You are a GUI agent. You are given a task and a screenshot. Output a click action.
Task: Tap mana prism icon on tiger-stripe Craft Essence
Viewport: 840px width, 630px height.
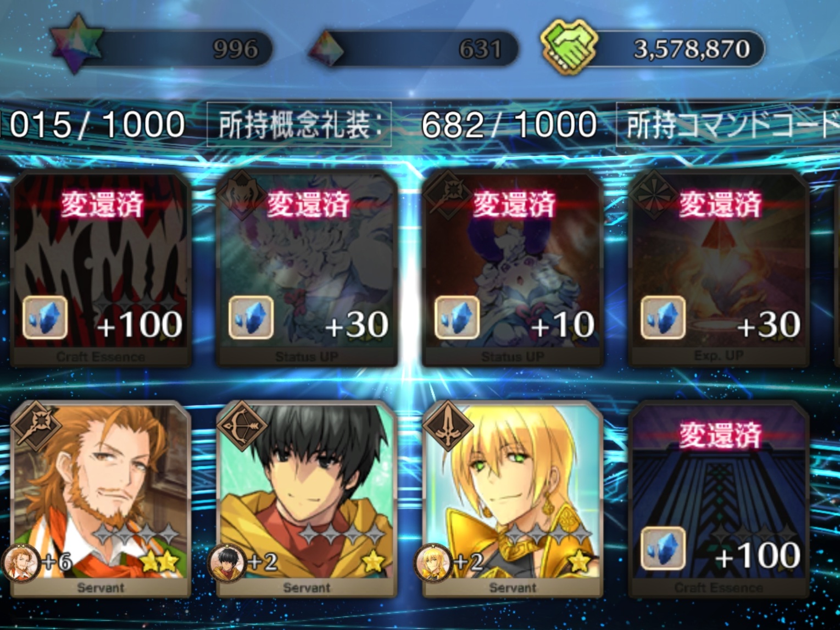(x=45, y=318)
